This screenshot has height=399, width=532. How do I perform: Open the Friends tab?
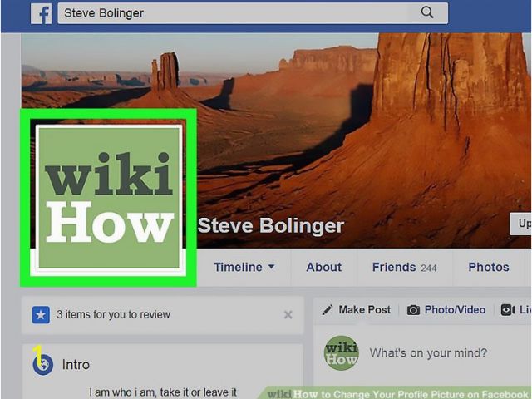click(x=404, y=268)
